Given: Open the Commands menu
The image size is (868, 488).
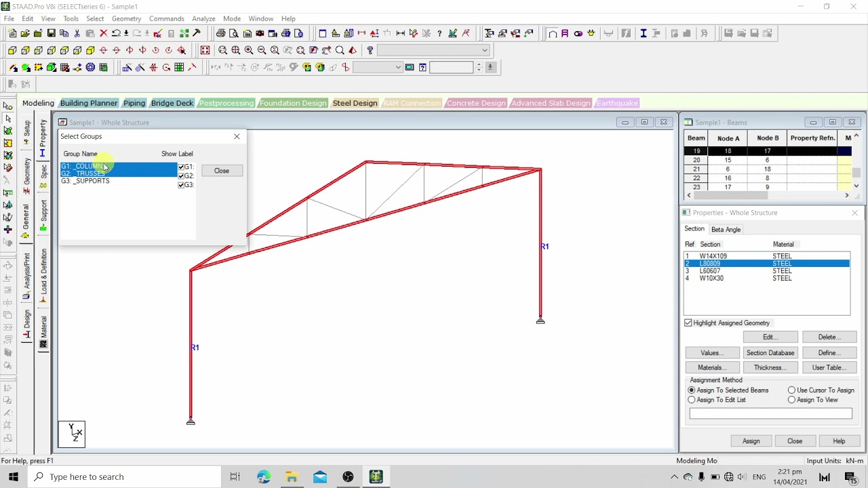Looking at the screenshot, I should tap(166, 18).
